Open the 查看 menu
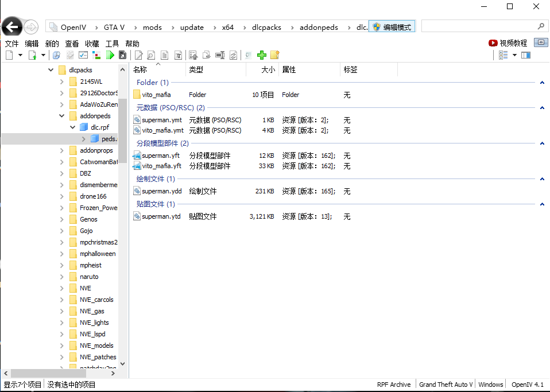Image resolution: width=550 pixels, height=392 pixels. (72, 44)
